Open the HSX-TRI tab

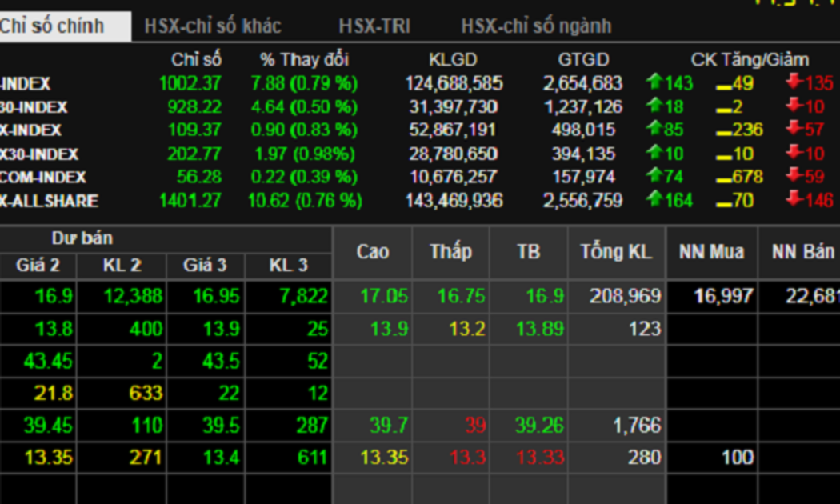[374, 26]
